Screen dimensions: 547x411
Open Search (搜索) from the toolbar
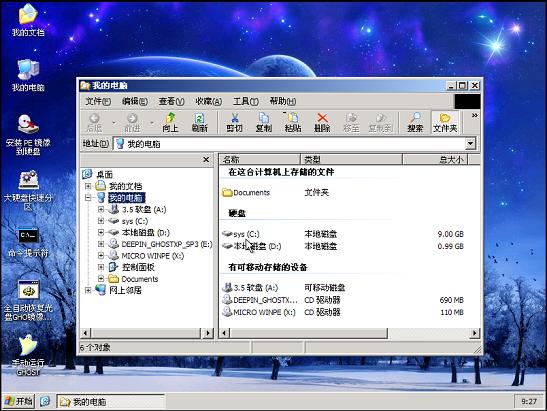pos(415,122)
